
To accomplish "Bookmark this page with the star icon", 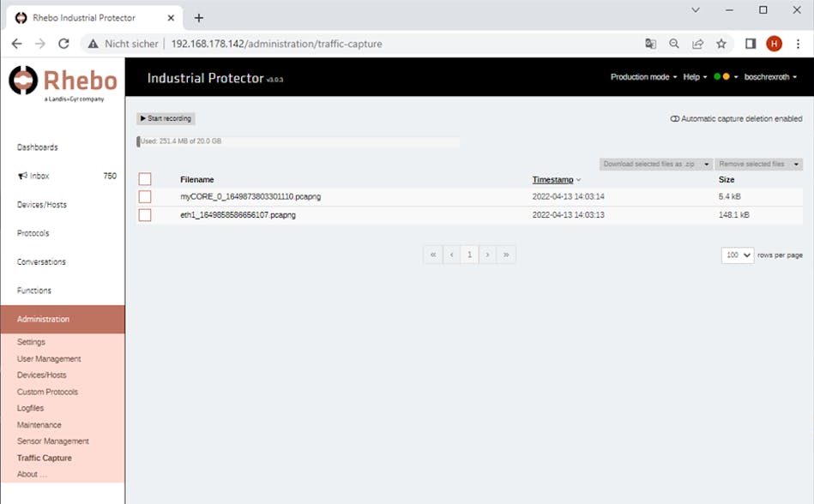I will [x=721, y=44].
